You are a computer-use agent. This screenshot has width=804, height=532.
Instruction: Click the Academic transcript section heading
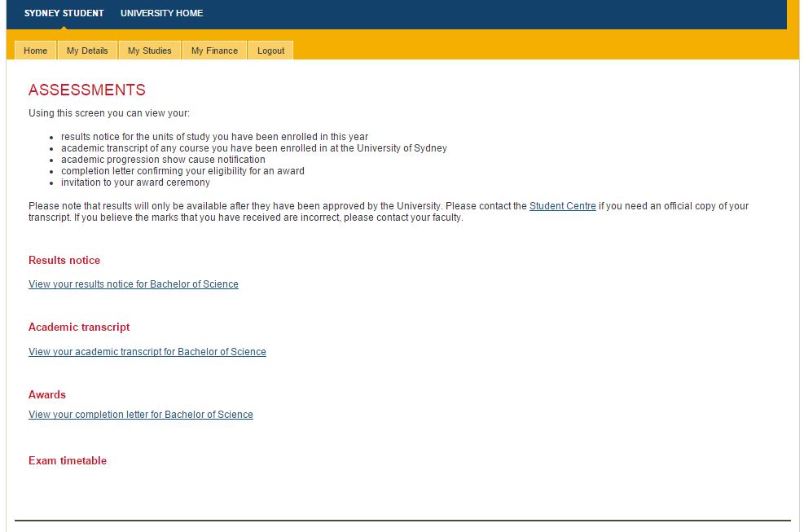click(x=79, y=328)
